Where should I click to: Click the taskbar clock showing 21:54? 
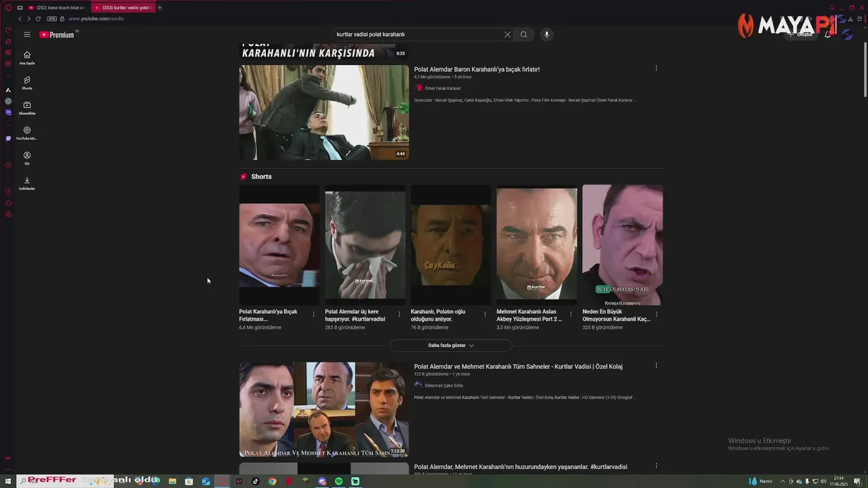(839, 481)
